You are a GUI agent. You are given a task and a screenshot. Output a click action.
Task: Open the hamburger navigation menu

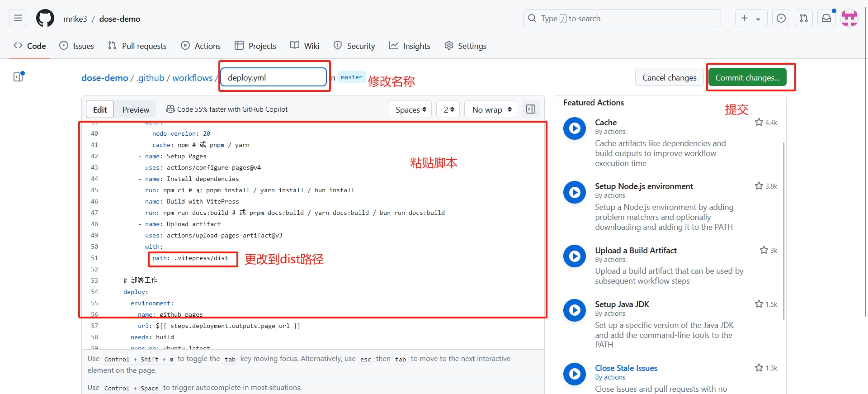coord(18,19)
